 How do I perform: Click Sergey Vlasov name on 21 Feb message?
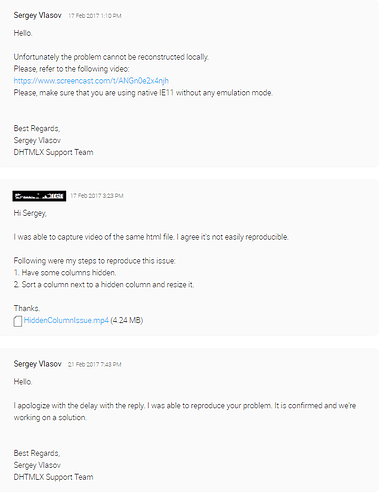[x=37, y=364]
